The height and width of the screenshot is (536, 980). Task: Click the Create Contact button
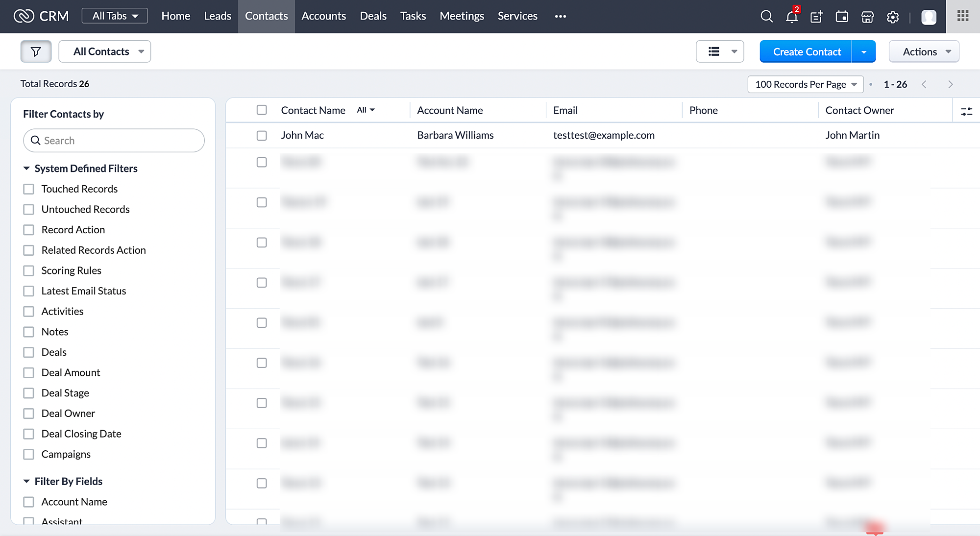(x=807, y=51)
